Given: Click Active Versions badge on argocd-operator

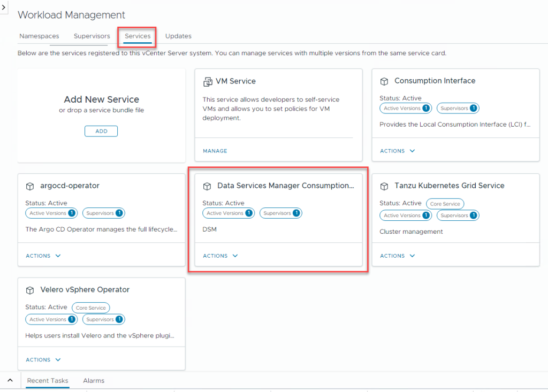Looking at the screenshot, I should (x=51, y=213).
